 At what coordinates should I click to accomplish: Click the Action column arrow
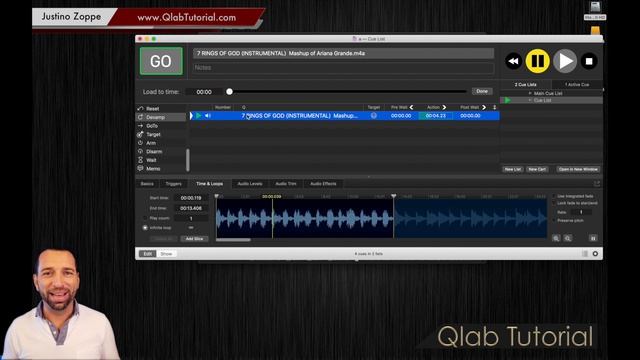(444, 107)
